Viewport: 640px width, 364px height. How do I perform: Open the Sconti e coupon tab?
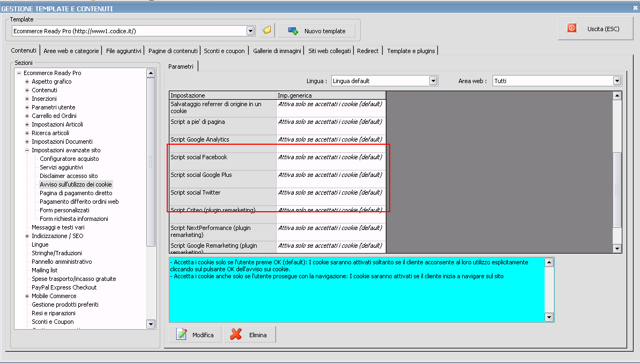click(224, 51)
